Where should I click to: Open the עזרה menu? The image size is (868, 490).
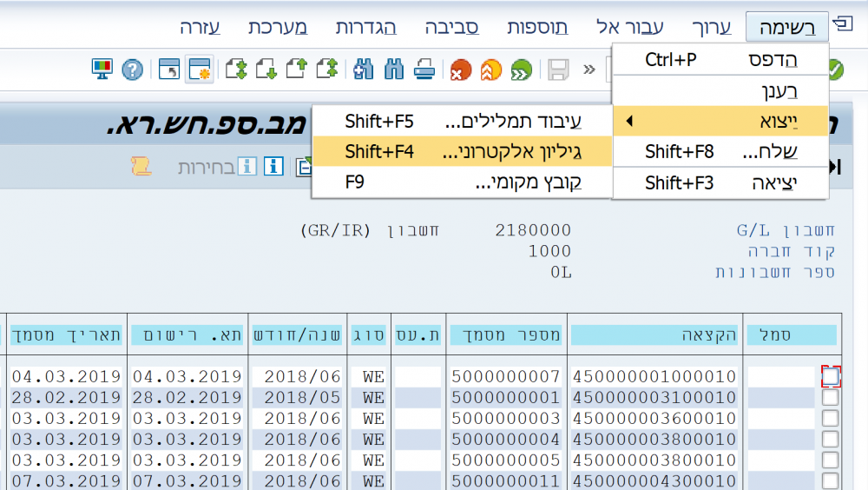[200, 27]
